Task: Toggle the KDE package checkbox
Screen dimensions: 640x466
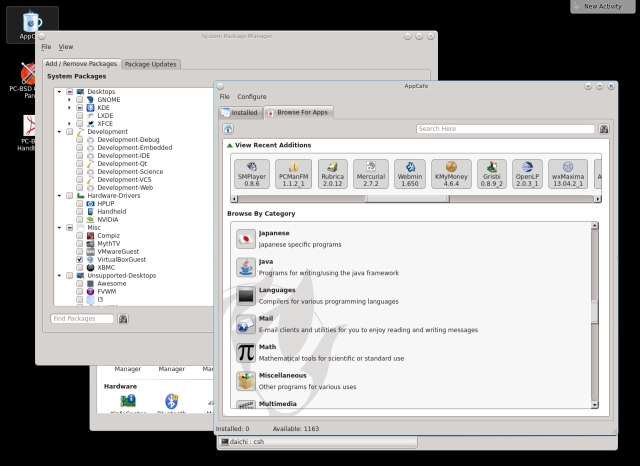Action: pyautogui.click(x=80, y=108)
